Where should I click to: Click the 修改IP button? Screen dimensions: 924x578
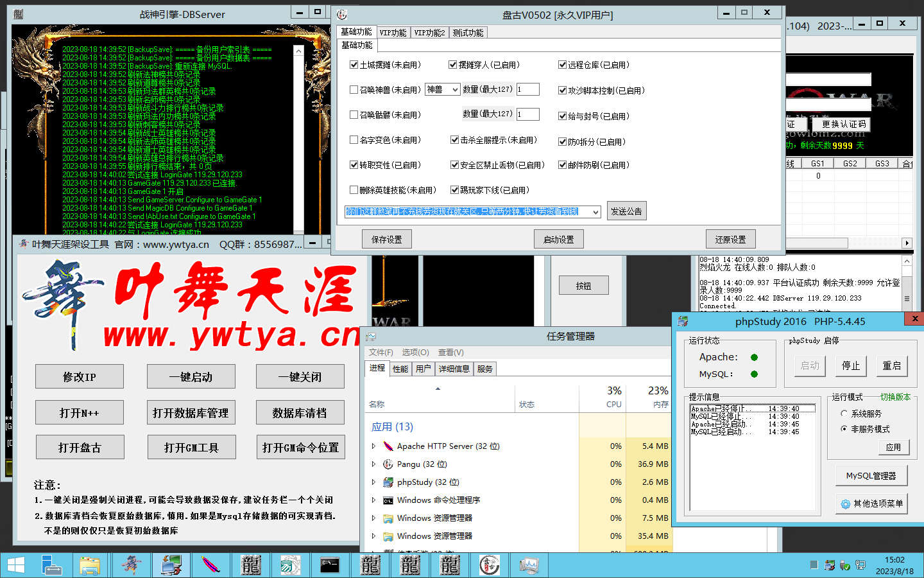click(80, 376)
